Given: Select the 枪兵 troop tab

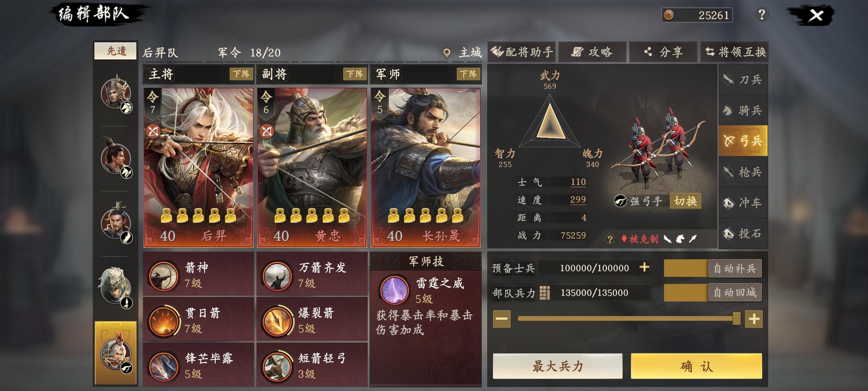Looking at the screenshot, I should click(x=743, y=172).
